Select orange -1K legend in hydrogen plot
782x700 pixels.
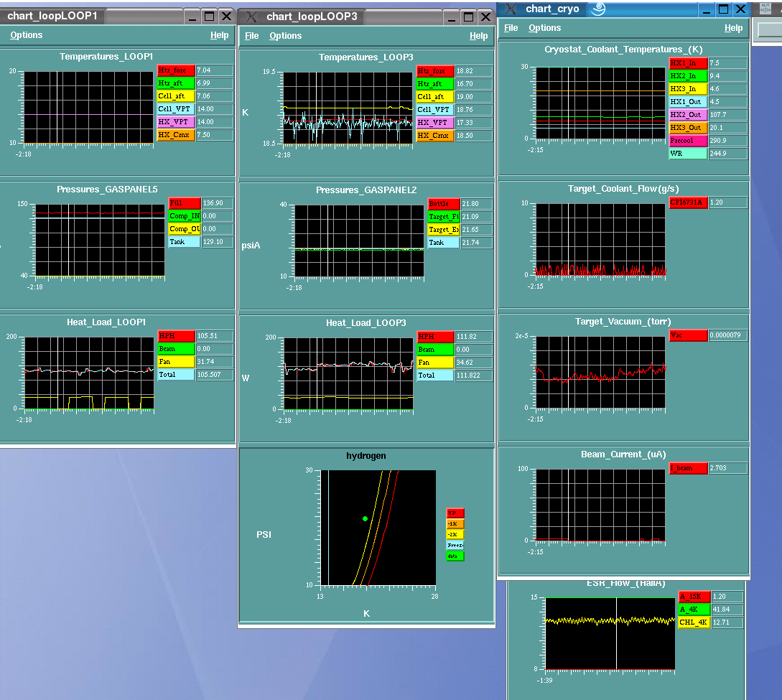pyautogui.click(x=455, y=524)
